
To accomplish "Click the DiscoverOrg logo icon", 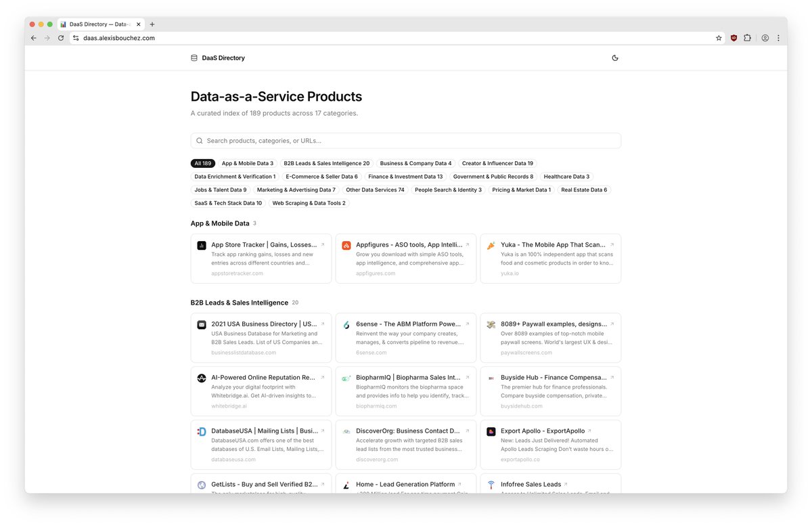I will coord(346,431).
